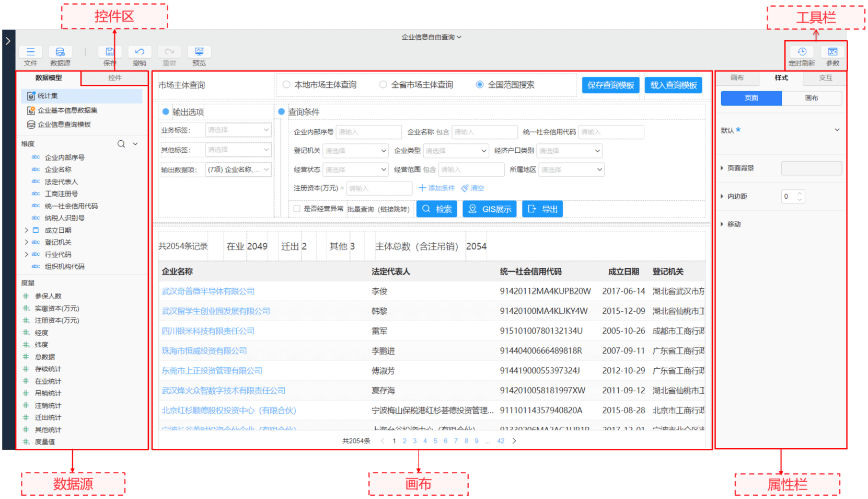Open the 输出数据项 dropdown
Screen dimensions: 868x499
click(238, 169)
